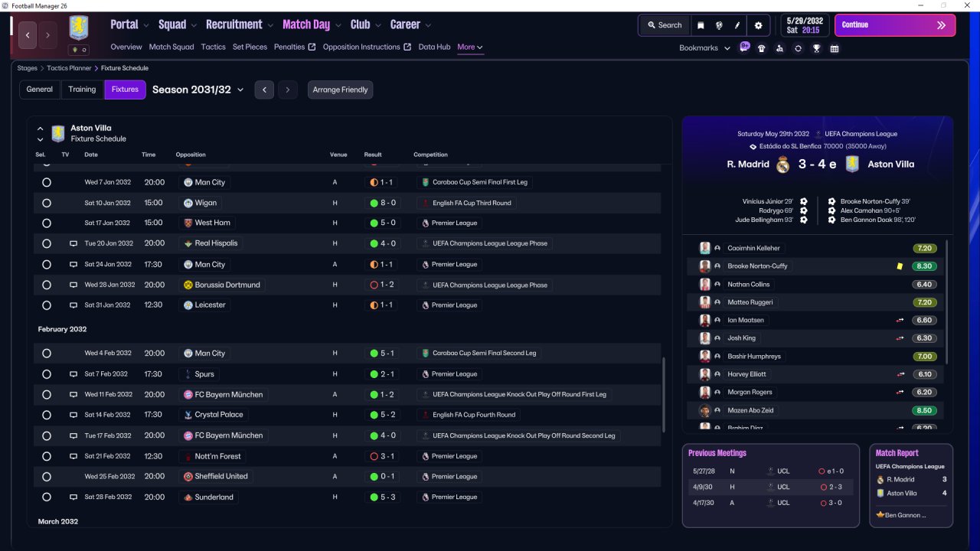
Task: Select radio button for Sheffield United fixture
Action: 47,476
